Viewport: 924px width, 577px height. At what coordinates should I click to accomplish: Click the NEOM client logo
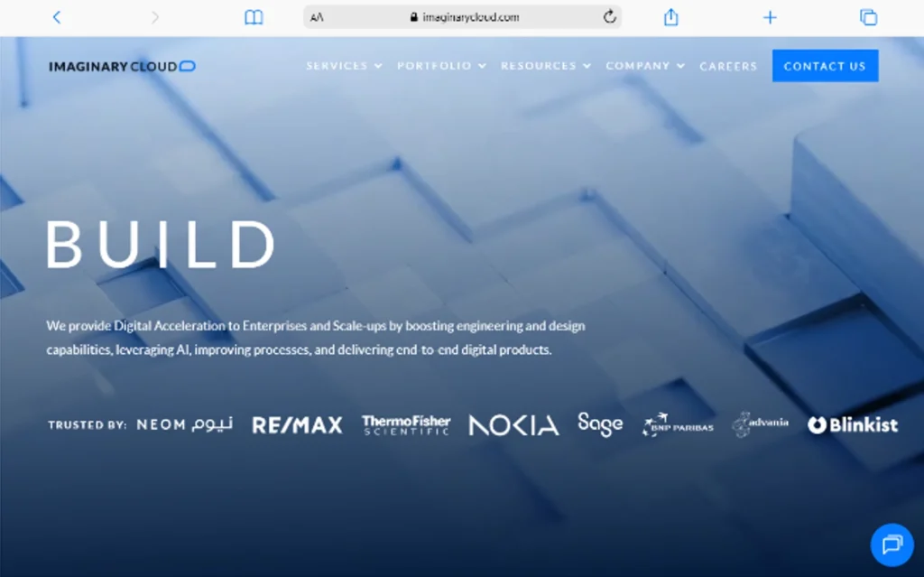point(184,424)
